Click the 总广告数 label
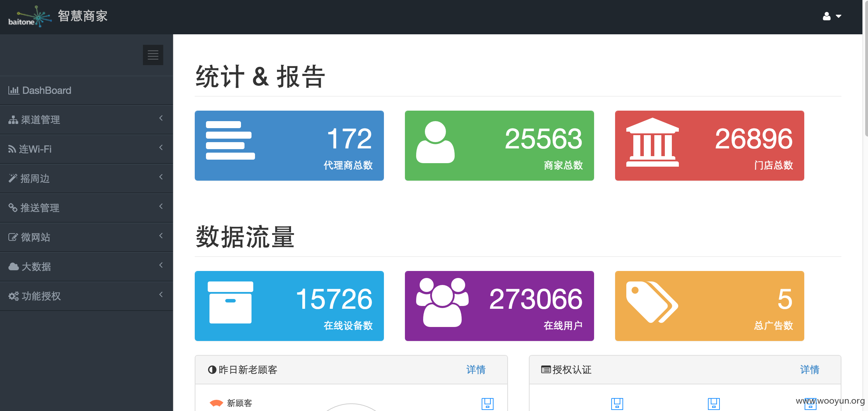Viewport: 868px width, 411px height. [x=773, y=326]
